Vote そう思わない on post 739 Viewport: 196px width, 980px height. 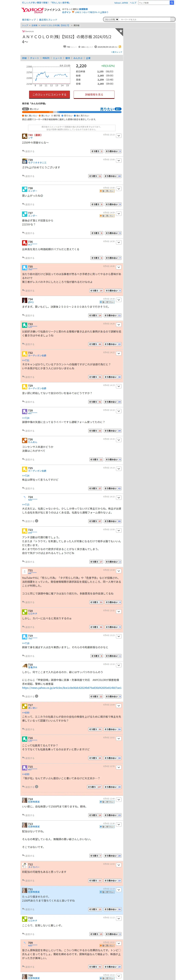click(x=113, y=176)
